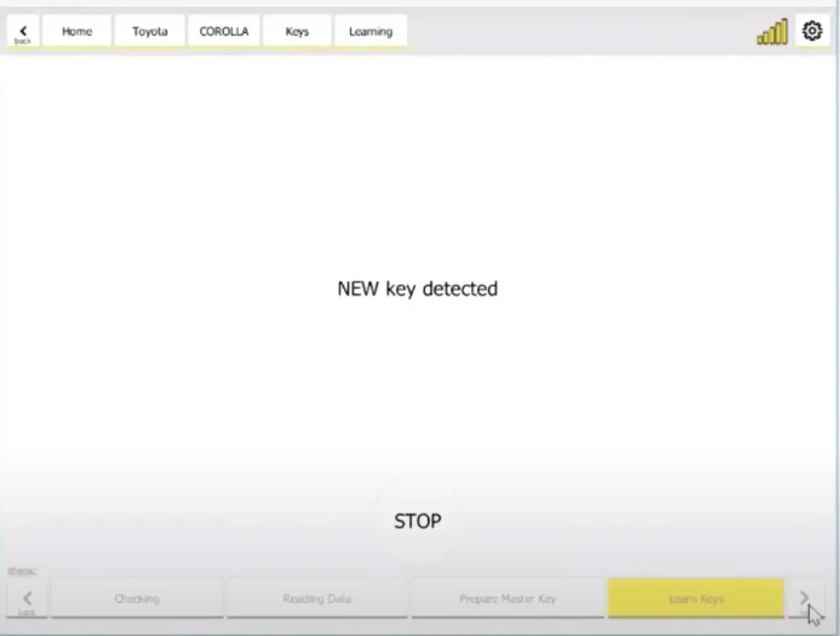This screenshot has height=636, width=840.
Task: Go to the previous step with the bottom-left arrow
Action: click(27, 599)
